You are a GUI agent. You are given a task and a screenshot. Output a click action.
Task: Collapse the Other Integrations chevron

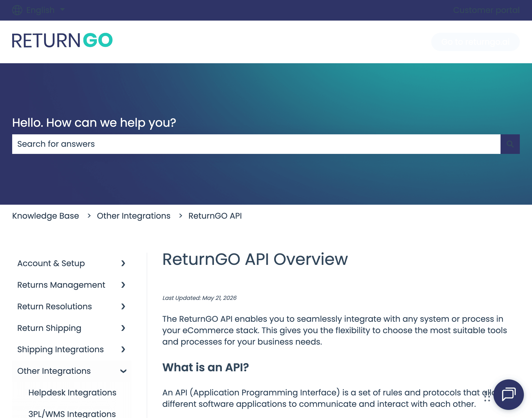pyautogui.click(x=123, y=371)
